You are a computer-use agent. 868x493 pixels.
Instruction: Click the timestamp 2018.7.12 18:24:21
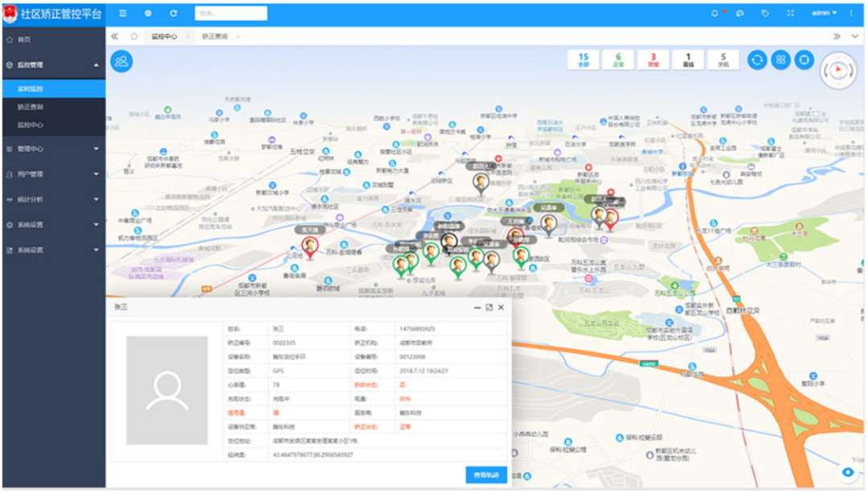[x=424, y=371]
